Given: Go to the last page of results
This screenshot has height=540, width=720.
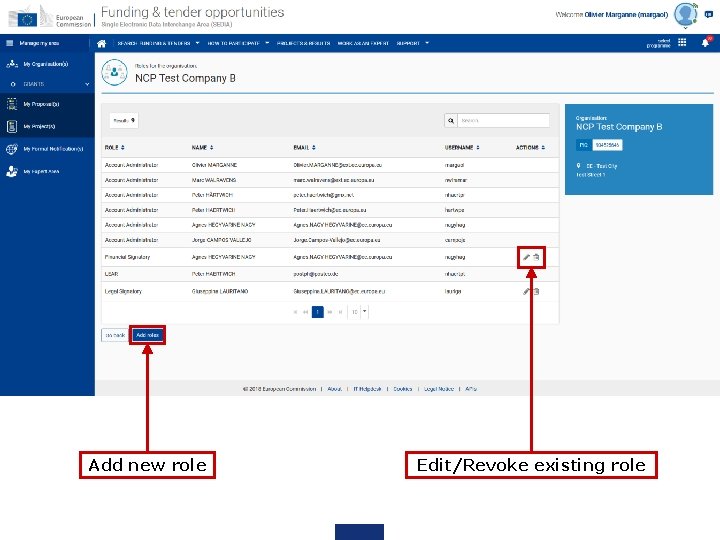Looking at the screenshot, I should 340,312.
